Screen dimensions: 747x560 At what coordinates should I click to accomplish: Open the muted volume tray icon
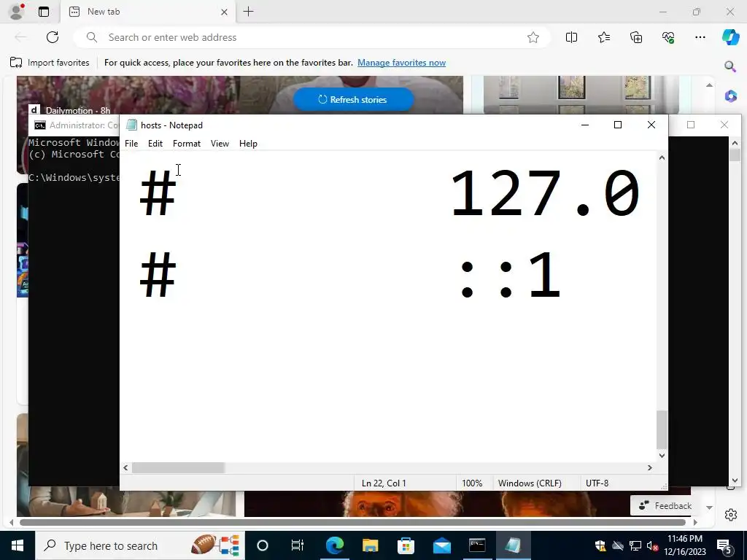point(651,545)
